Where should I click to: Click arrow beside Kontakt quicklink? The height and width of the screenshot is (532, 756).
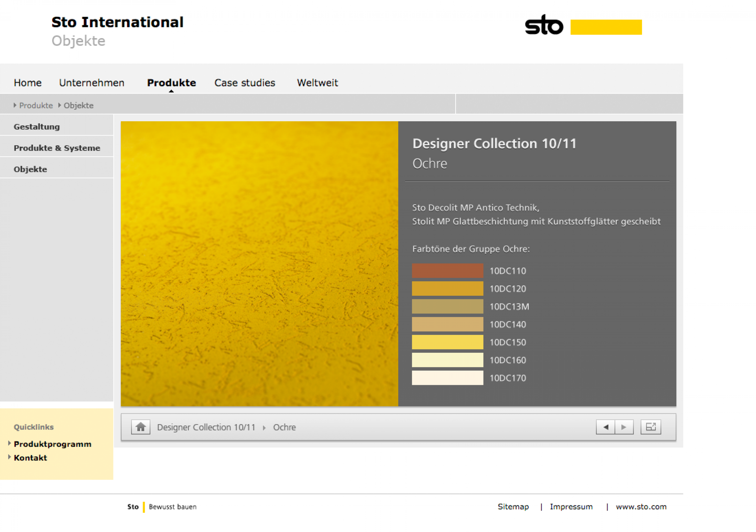coord(10,457)
